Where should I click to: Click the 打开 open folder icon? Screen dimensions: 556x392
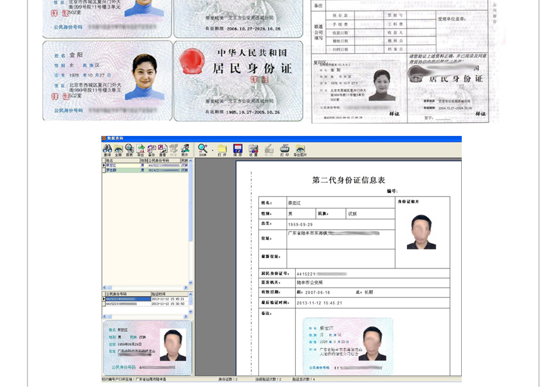(x=222, y=150)
